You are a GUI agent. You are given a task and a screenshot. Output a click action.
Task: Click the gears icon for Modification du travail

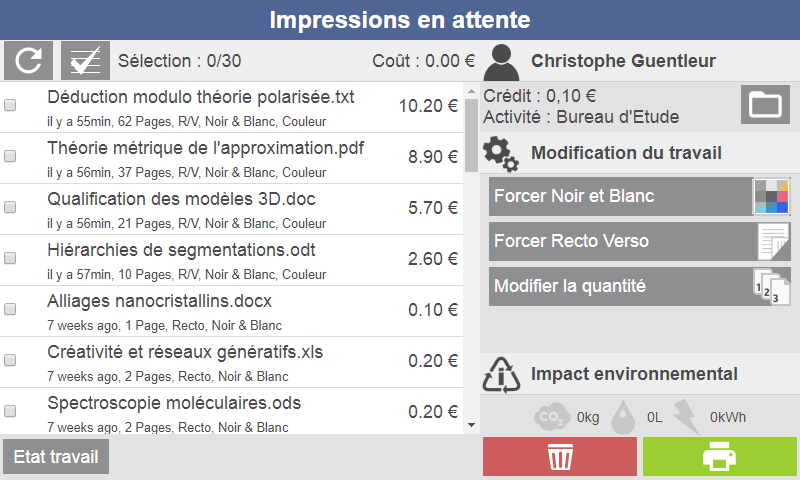pos(501,154)
